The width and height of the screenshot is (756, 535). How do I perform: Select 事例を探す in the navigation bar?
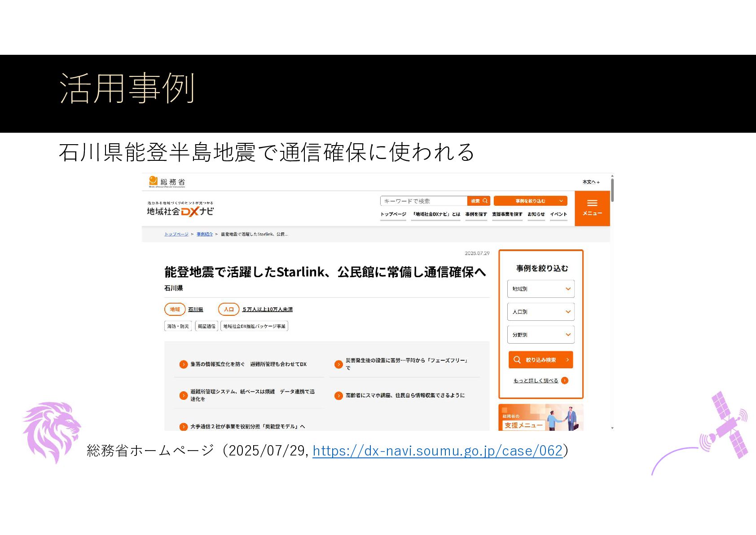click(x=476, y=214)
